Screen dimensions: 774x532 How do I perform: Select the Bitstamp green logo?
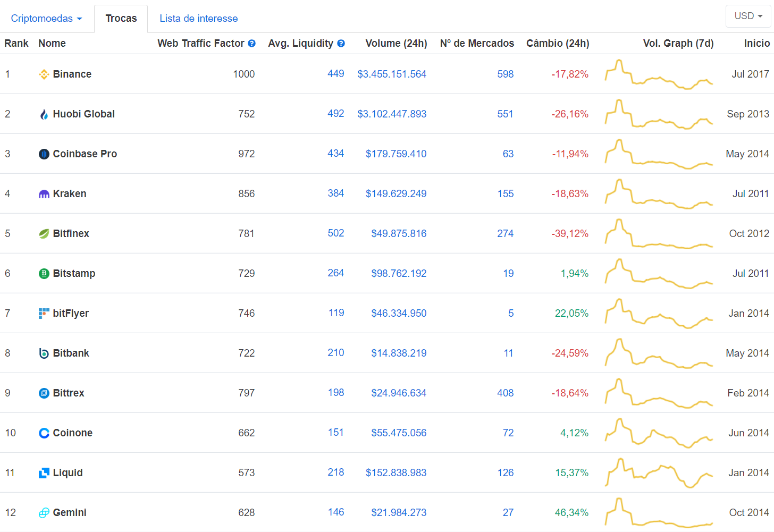click(x=43, y=273)
